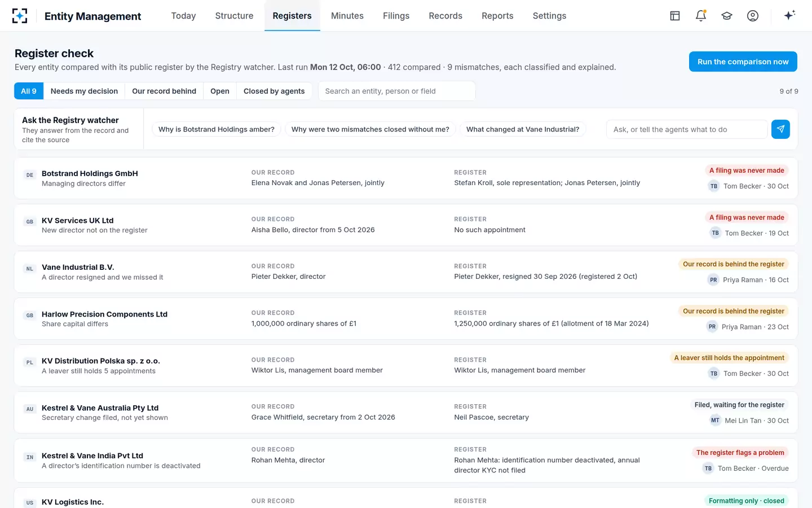Click the Ask the agents input field
The height and width of the screenshot is (508, 812).
(x=687, y=129)
